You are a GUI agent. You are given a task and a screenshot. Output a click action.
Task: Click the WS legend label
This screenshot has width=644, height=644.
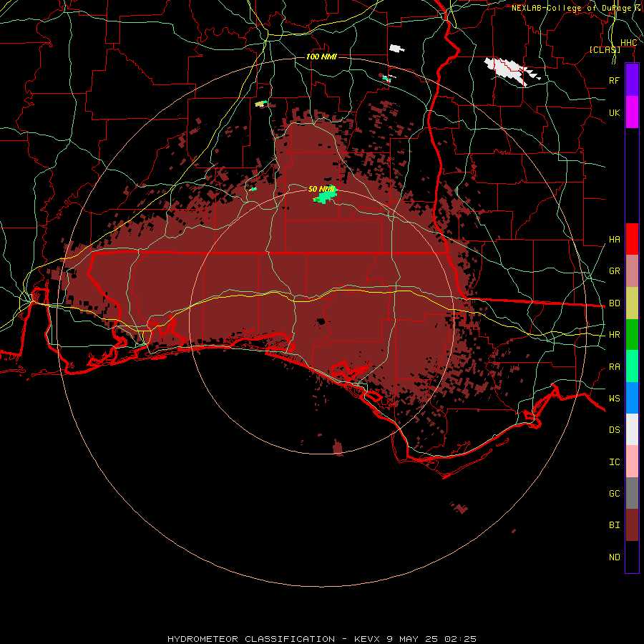click(x=614, y=399)
